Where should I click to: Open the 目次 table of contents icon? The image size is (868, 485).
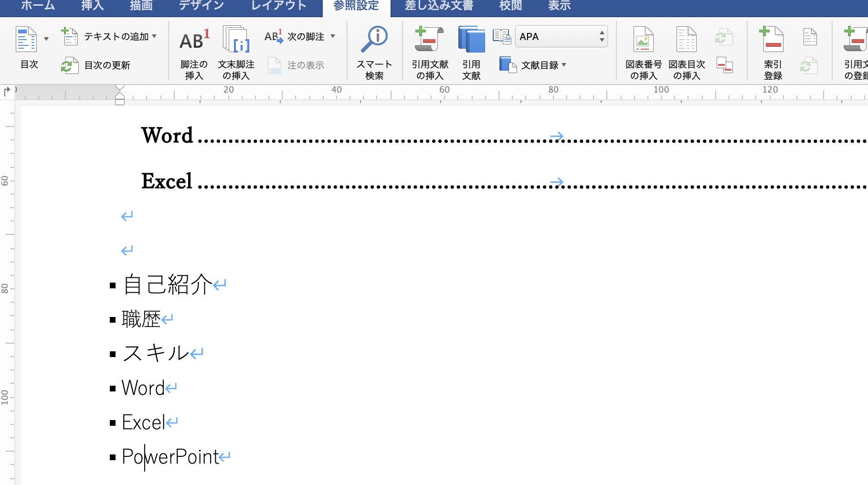tap(26, 39)
